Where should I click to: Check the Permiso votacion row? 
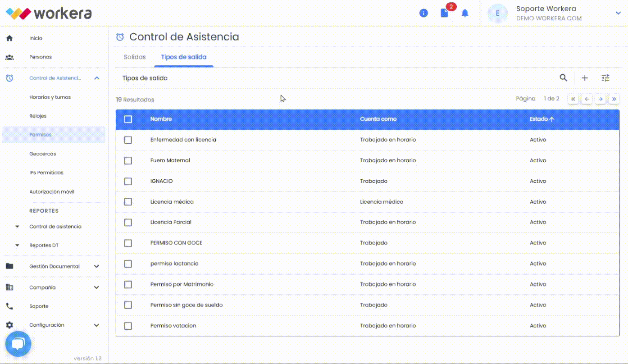click(x=128, y=326)
